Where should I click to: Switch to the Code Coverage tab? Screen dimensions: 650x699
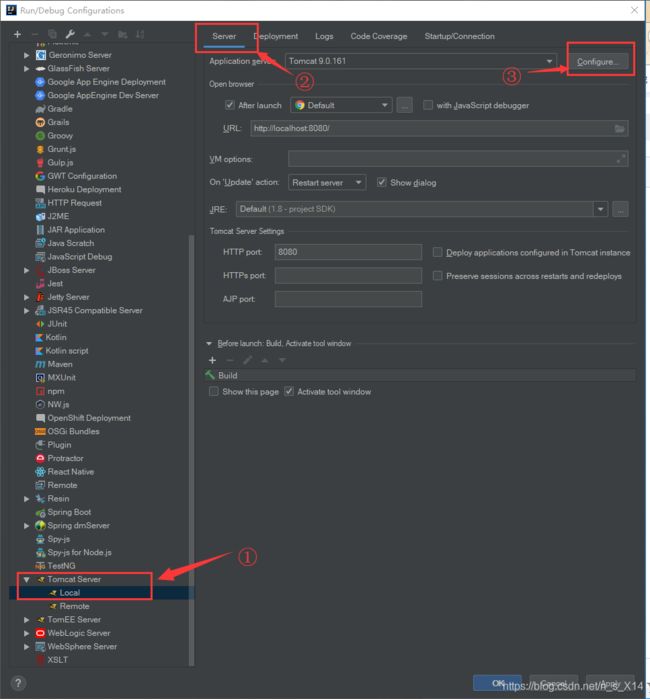379,37
